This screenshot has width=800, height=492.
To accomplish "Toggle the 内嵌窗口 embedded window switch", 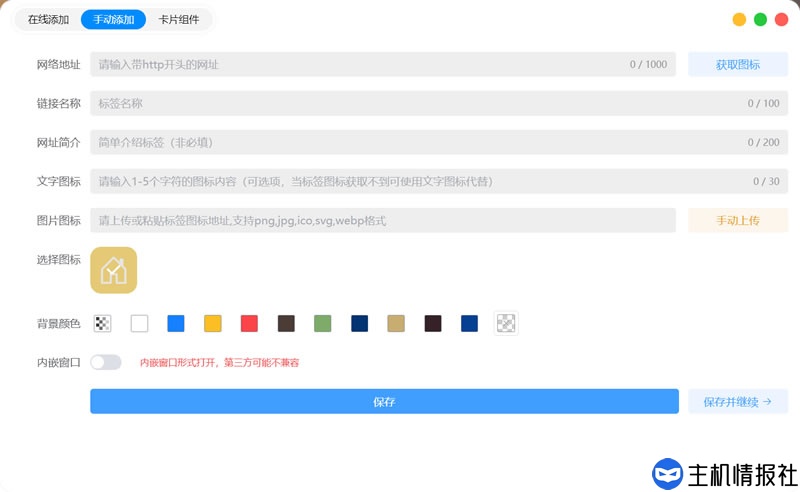I will point(106,362).
